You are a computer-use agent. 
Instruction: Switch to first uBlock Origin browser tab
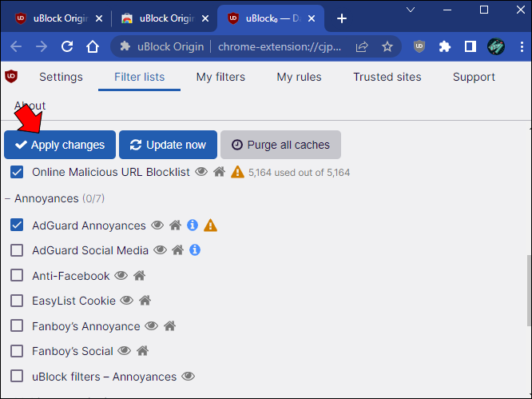tap(57, 18)
